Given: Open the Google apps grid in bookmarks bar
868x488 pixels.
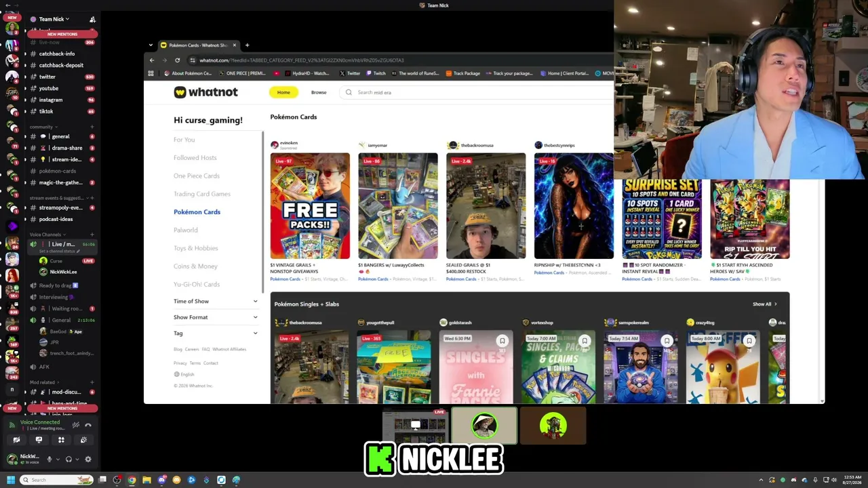Looking at the screenshot, I should point(151,73).
